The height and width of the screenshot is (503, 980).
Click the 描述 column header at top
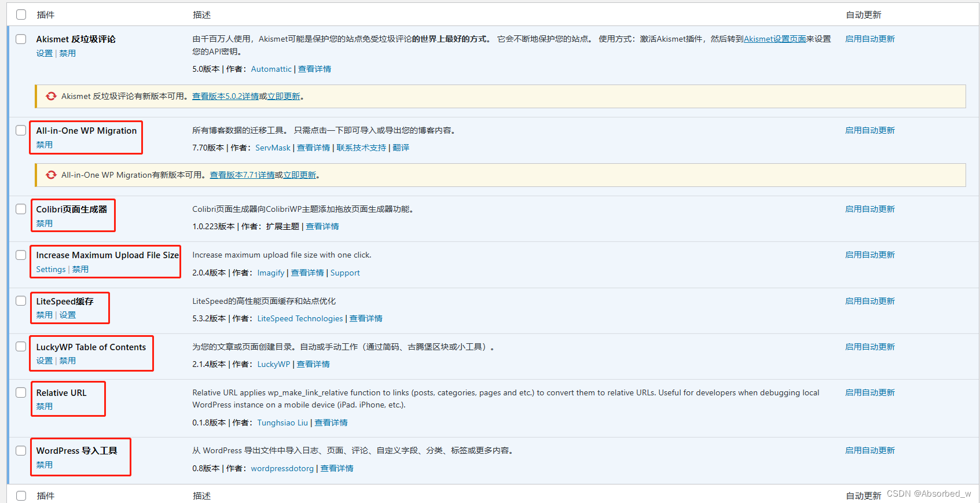tap(202, 14)
